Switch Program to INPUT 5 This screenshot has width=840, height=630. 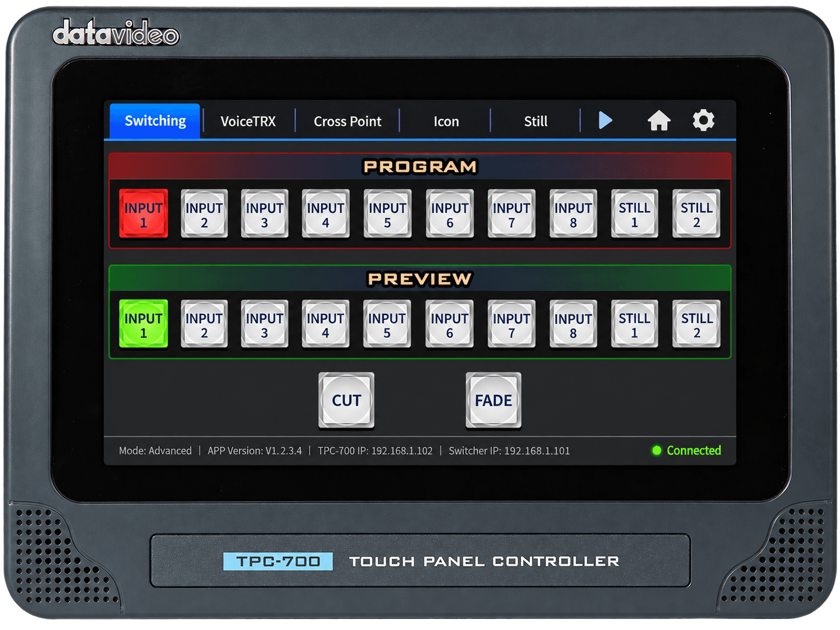(388, 214)
